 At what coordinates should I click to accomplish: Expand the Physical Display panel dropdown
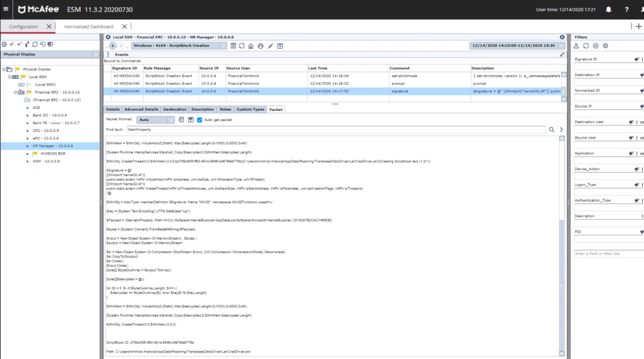96,54
